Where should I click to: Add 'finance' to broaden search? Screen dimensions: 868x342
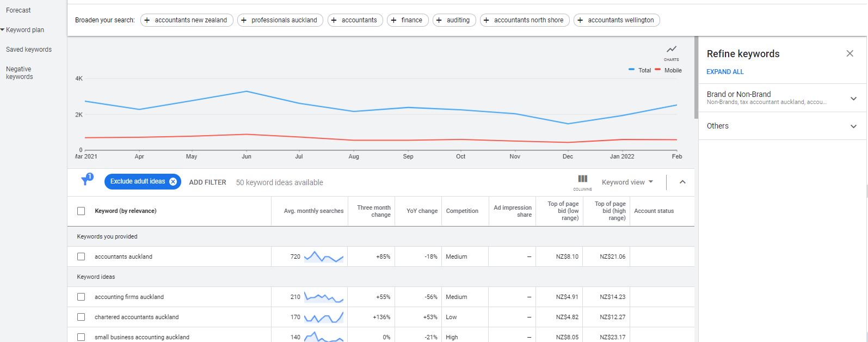[408, 20]
